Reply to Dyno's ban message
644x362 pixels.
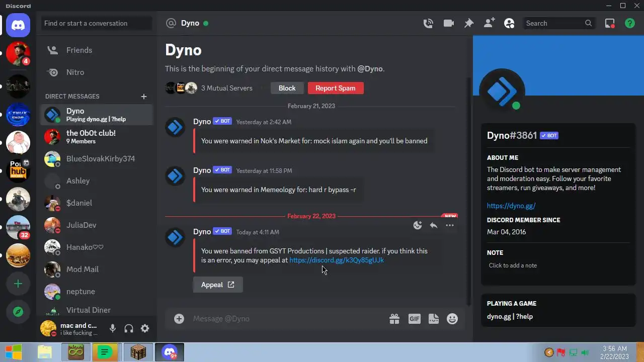(434, 225)
